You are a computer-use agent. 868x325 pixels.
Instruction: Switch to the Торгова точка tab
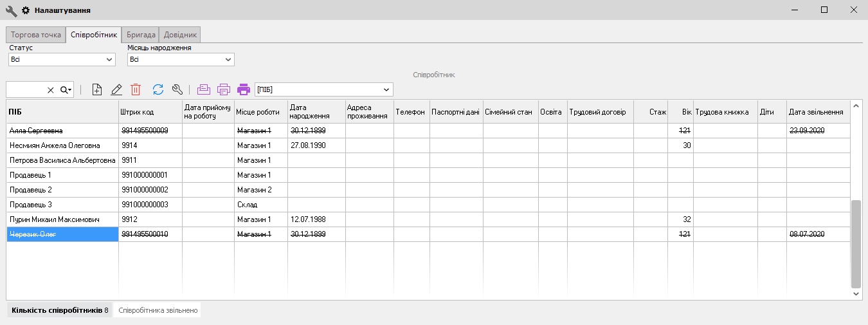[x=36, y=35]
